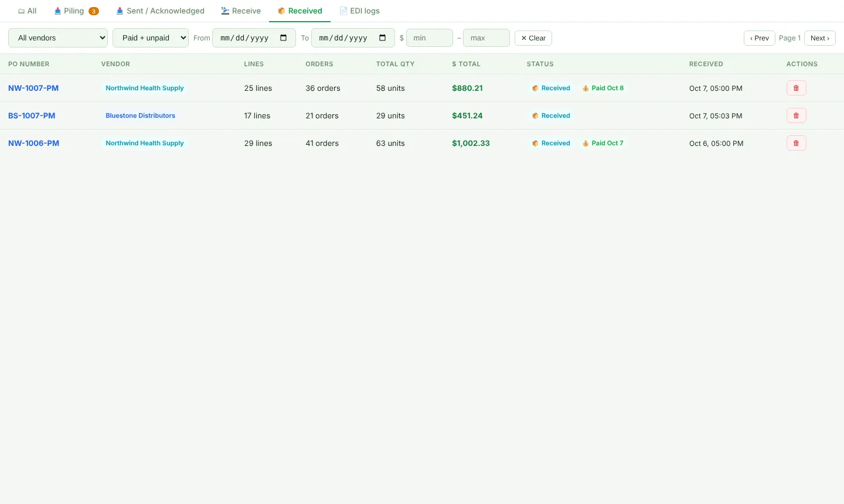Click the 58 units quantity cell

click(390, 88)
